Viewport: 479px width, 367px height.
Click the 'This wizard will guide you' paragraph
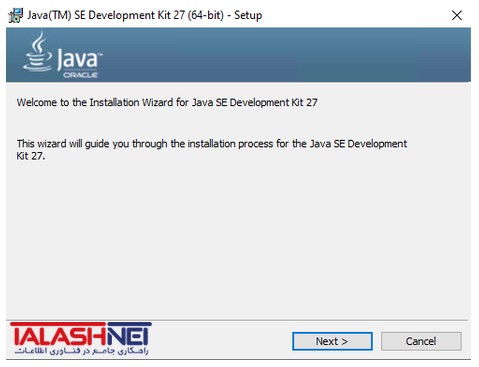point(212,150)
